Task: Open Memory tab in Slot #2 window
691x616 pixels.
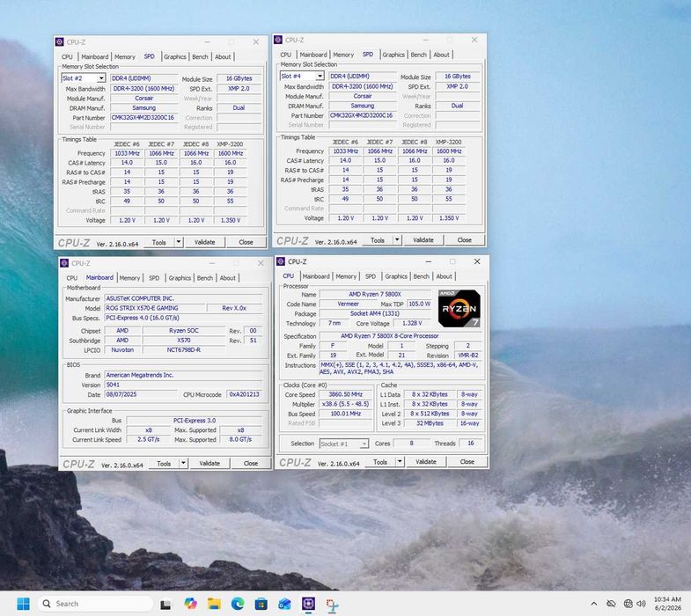Action: [x=125, y=57]
